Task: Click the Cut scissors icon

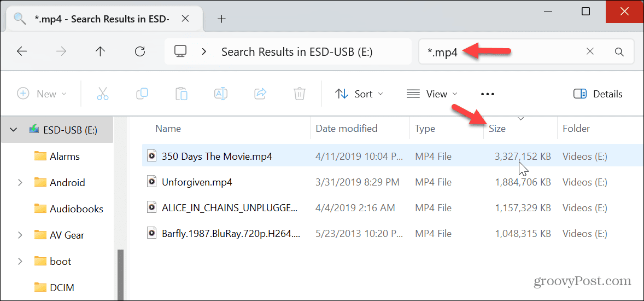Action: coord(102,94)
